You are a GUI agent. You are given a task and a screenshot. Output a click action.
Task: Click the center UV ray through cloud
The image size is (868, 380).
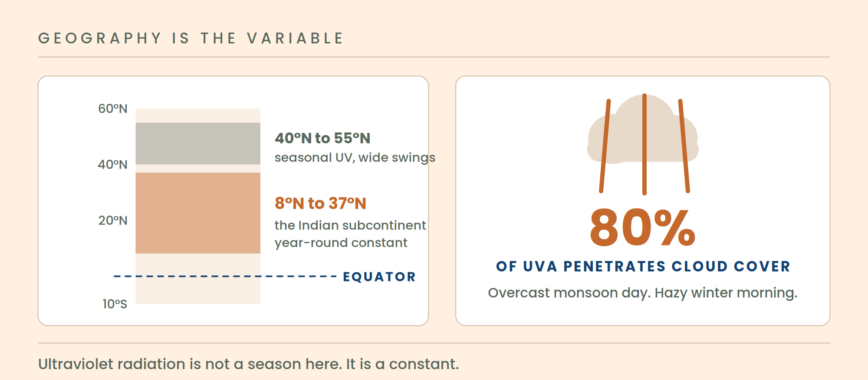pyautogui.click(x=644, y=144)
